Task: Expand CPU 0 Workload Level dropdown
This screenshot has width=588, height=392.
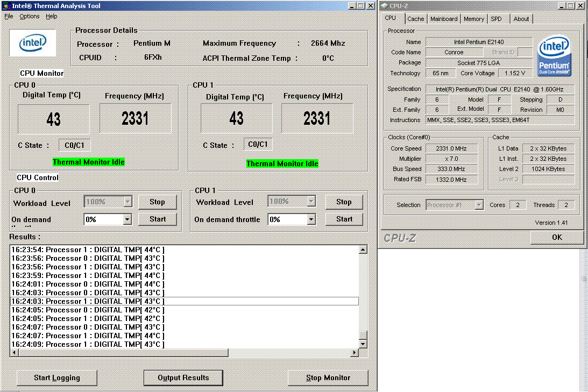Action: 127,202
